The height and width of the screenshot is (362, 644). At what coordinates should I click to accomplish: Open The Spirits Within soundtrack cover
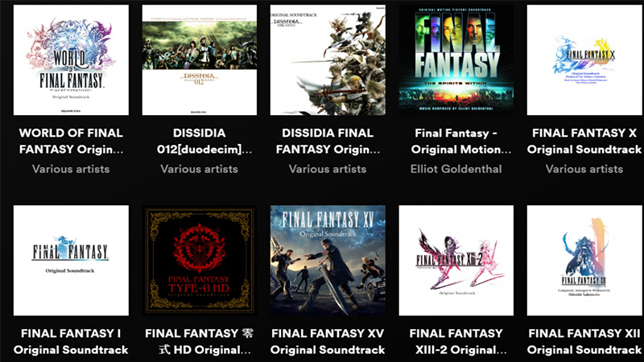tap(456, 60)
